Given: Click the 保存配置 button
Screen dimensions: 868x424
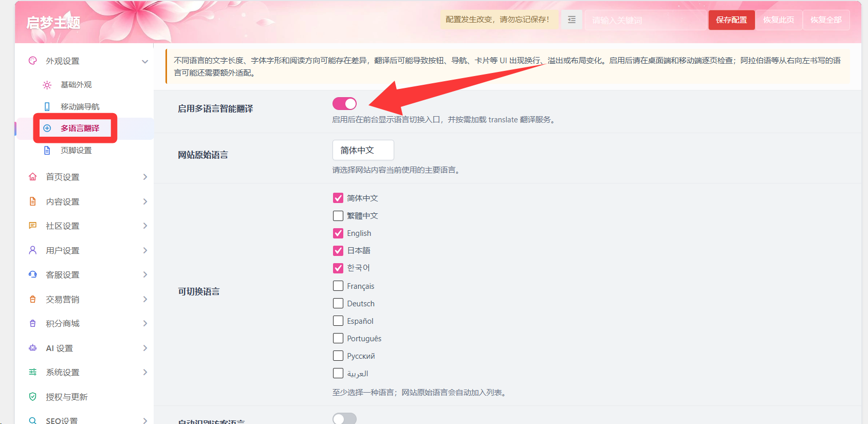Looking at the screenshot, I should click(731, 20).
